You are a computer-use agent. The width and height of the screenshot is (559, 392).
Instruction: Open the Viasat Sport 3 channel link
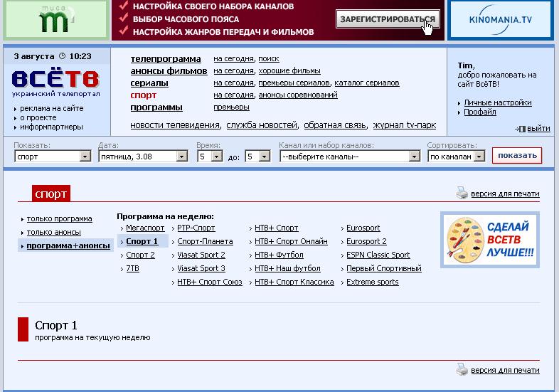201,269
